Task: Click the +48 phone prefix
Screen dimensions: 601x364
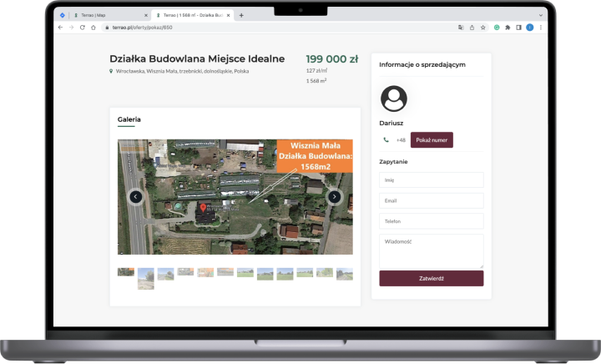Action: pos(401,140)
